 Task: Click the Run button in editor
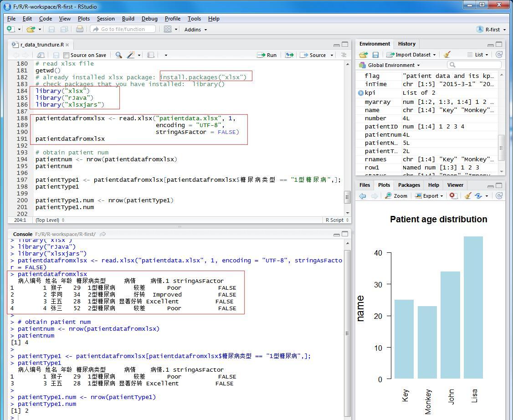pos(267,55)
